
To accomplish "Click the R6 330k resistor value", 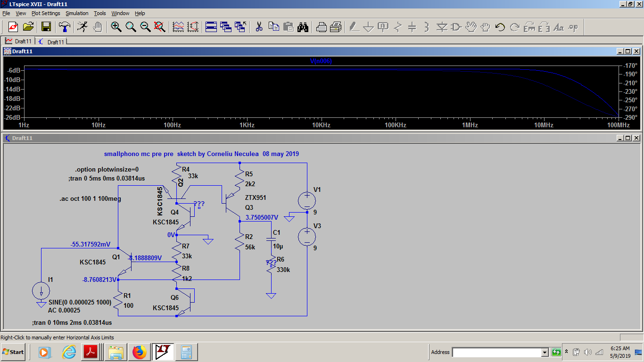I will pyautogui.click(x=283, y=270).
